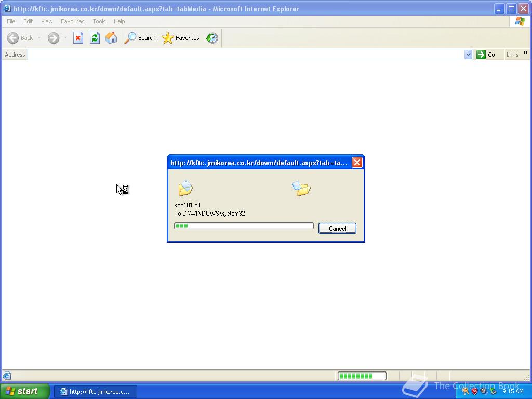Click the Go button
532x399 pixels.
pyautogui.click(x=486, y=55)
